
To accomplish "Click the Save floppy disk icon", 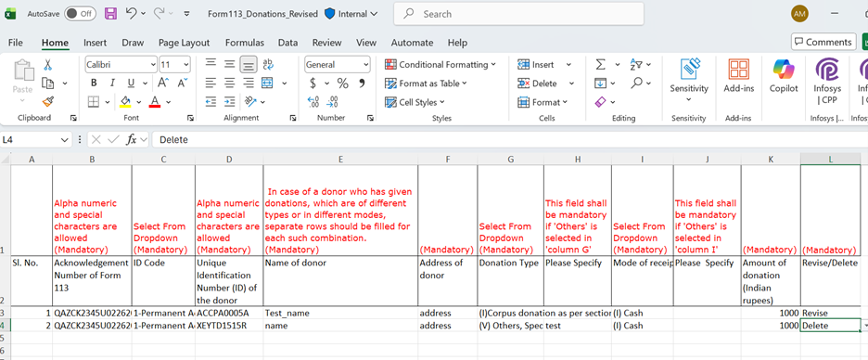I will [x=110, y=13].
